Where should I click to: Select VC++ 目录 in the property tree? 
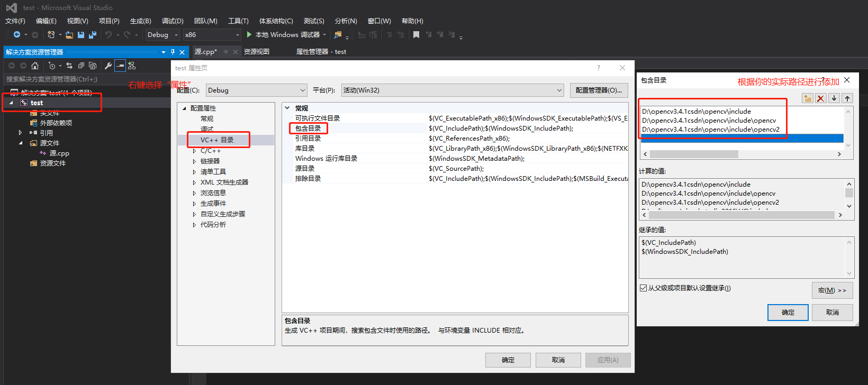[x=217, y=140]
